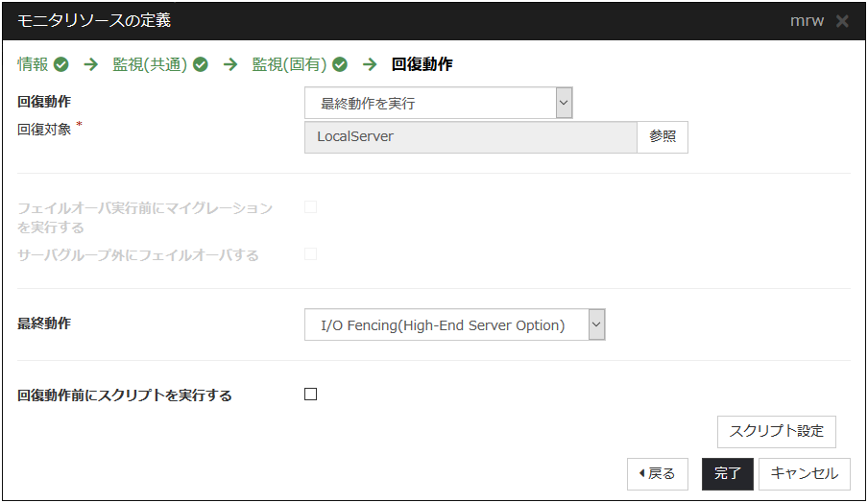Finish the wizard with 完了
The width and height of the screenshot is (868, 503).
[x=727, y=473]
